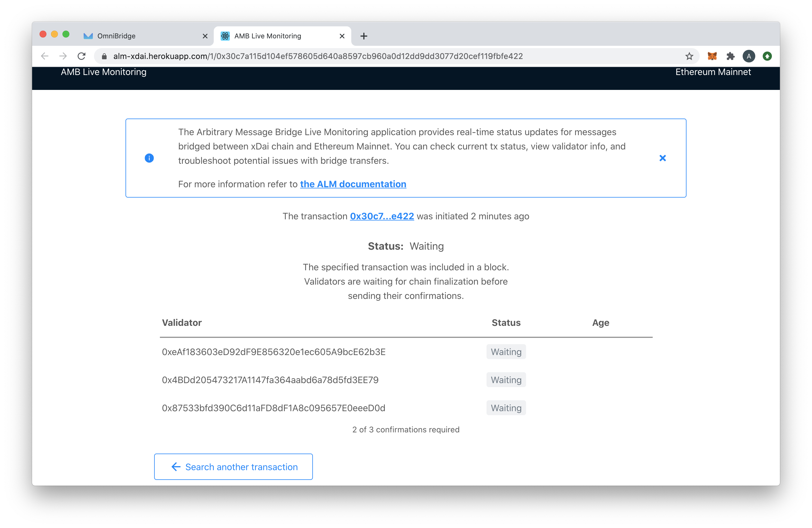The height and width of the screenshot is (528, 812).
Task: Click "2 of 3 confirmations required" text
Action: [406, 430]
